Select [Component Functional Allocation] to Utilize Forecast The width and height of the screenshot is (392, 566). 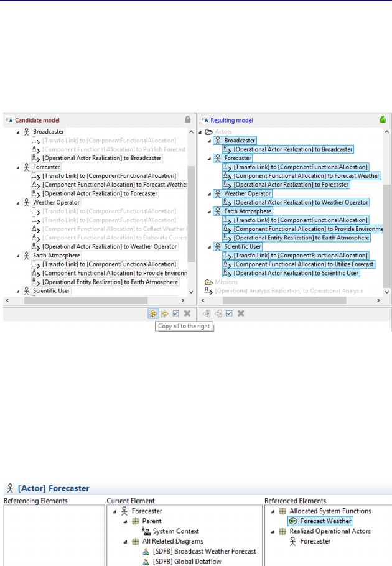point(304,264)
